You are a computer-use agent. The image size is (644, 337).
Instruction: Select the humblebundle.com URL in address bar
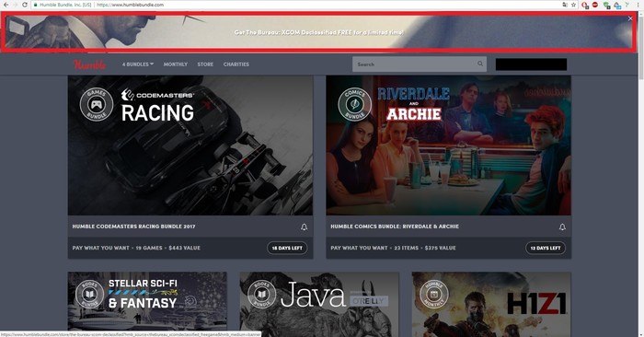pyautogui.click(x=131, y=5)
